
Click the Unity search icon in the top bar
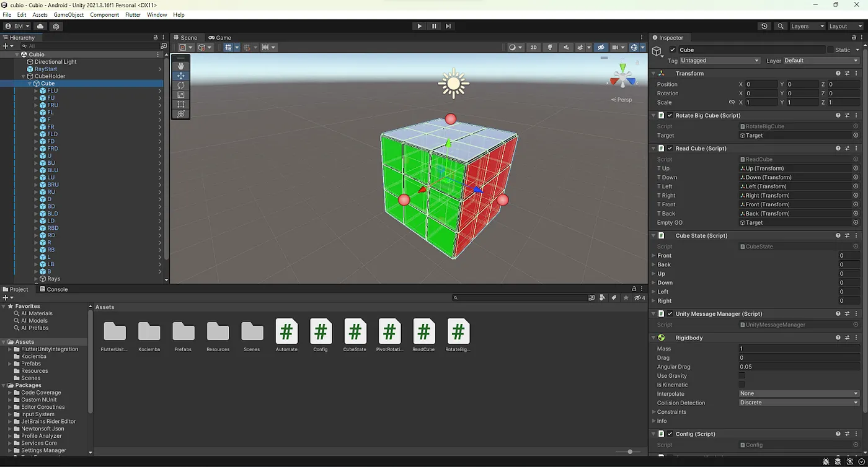point(781,26)
